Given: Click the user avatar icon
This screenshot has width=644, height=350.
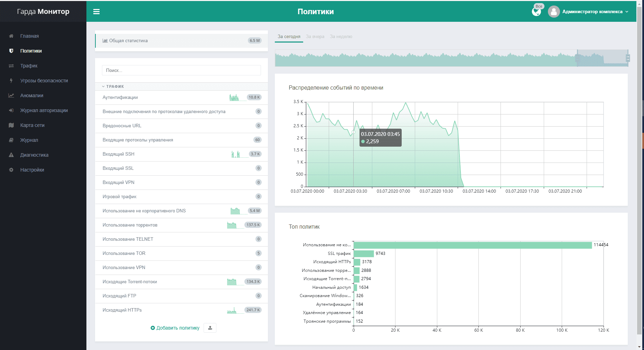Looking at the screenshot, I should [x=553, y=12].
